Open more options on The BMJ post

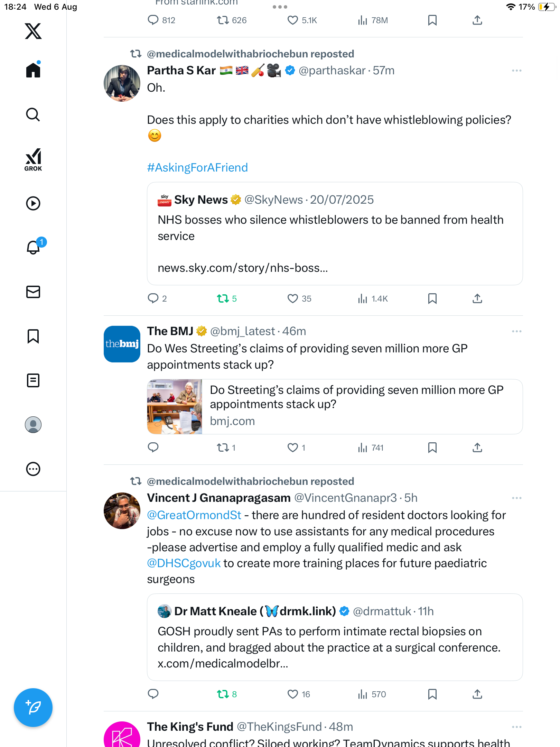pyautogui.click(x=517, y=331)
